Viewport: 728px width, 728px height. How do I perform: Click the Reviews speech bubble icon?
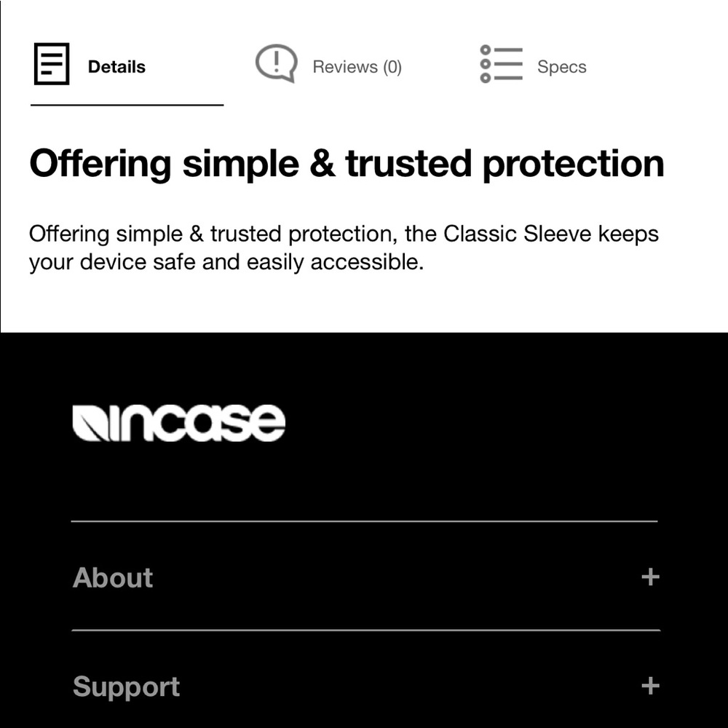(276, 63)
